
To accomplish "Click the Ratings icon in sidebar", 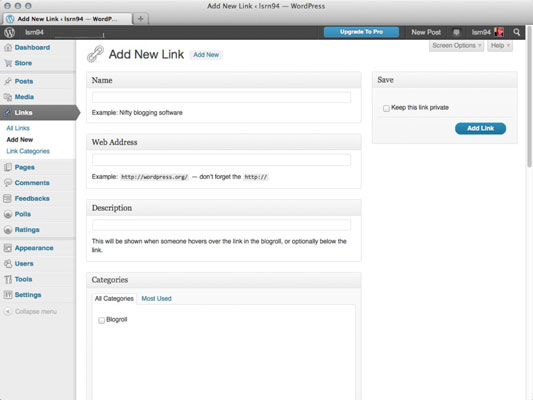I will tap(8, 230).
